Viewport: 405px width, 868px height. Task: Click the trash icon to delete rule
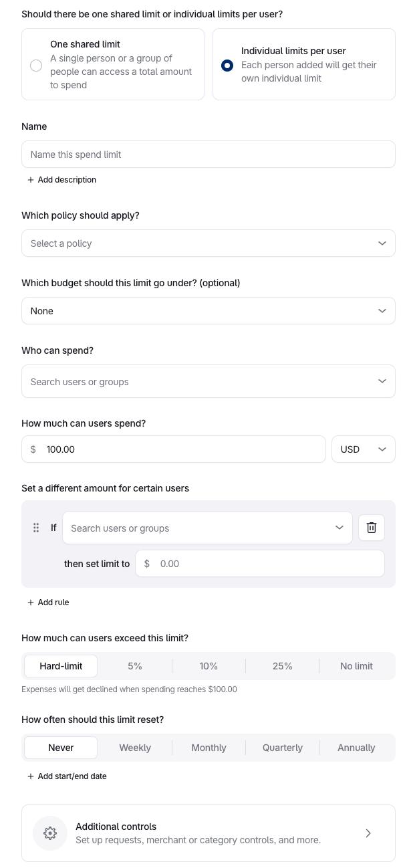pyautogui.click(x=372, y=528)
